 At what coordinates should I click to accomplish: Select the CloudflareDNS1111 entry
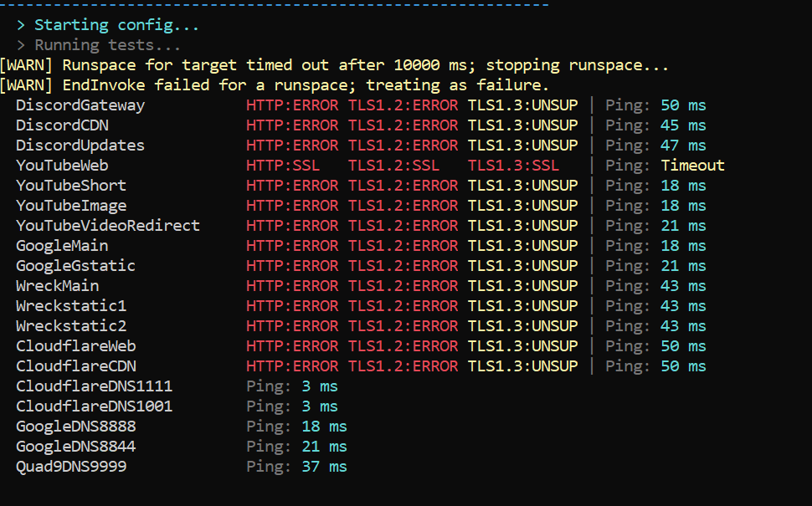tap(95, 386)
